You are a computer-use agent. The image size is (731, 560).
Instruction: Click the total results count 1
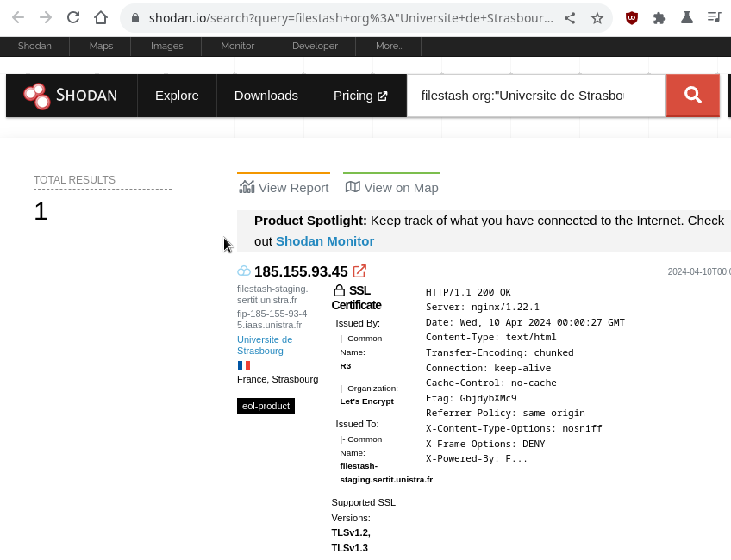[x=41, y=212]
